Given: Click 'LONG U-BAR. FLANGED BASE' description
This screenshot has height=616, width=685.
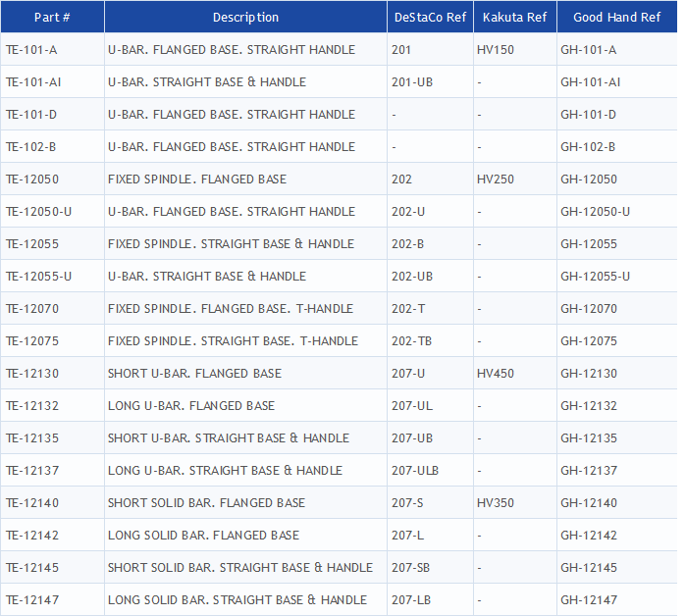Looking at the screenshot, I should pyautogui.click(x=191, y=405).
